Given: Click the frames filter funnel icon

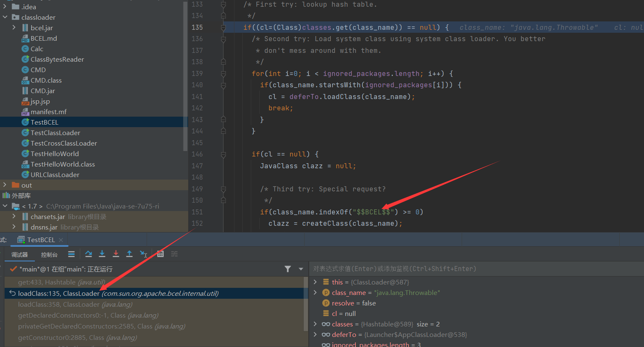Looking at the screenshot, I should pos(288,269).
